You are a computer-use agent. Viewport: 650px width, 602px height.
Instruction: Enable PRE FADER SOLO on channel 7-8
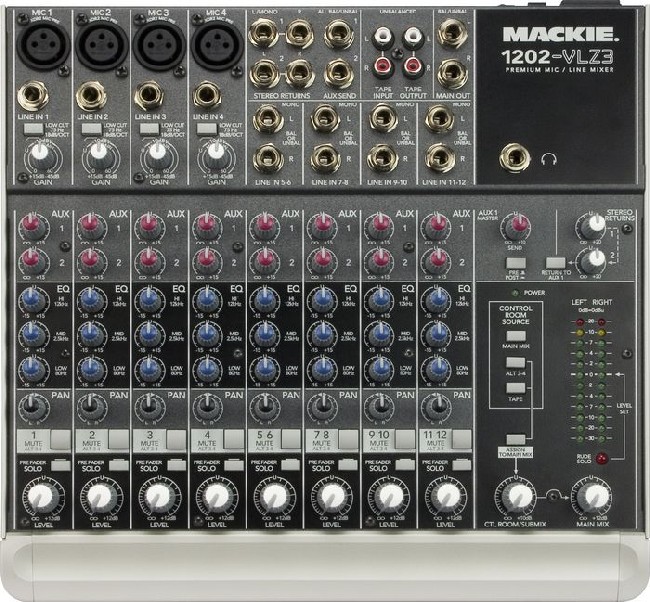[x=348, y=465]
